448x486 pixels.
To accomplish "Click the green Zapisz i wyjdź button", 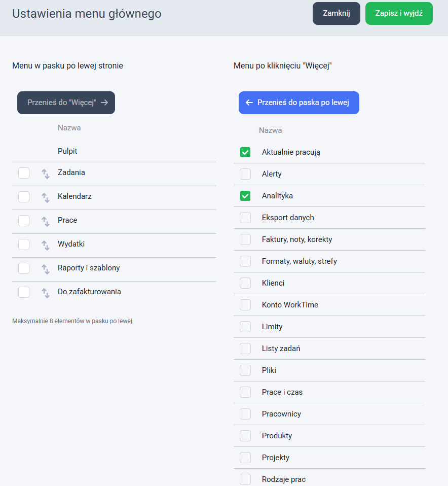I will [399, 13].
